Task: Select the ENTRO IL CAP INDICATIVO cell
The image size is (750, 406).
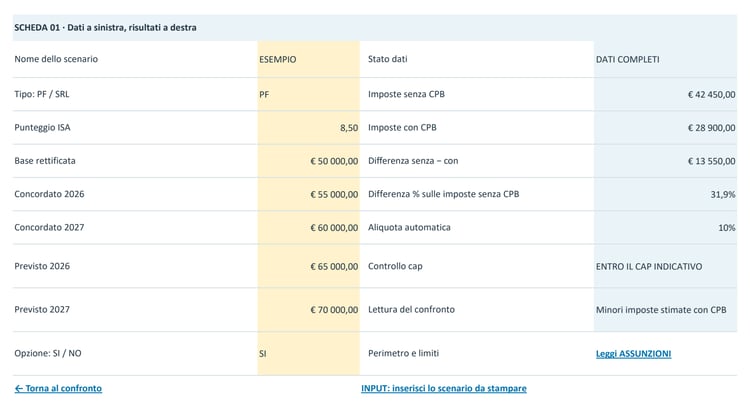Action: (x=665, y=266)
